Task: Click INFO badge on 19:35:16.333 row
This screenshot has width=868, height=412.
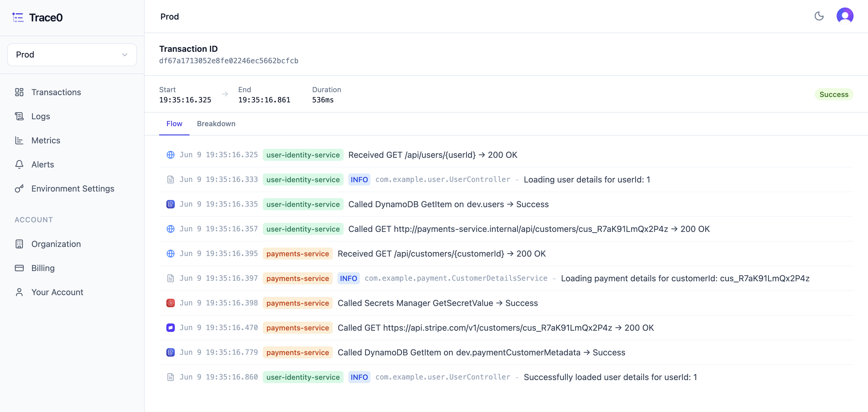Action: pos(359,179)
